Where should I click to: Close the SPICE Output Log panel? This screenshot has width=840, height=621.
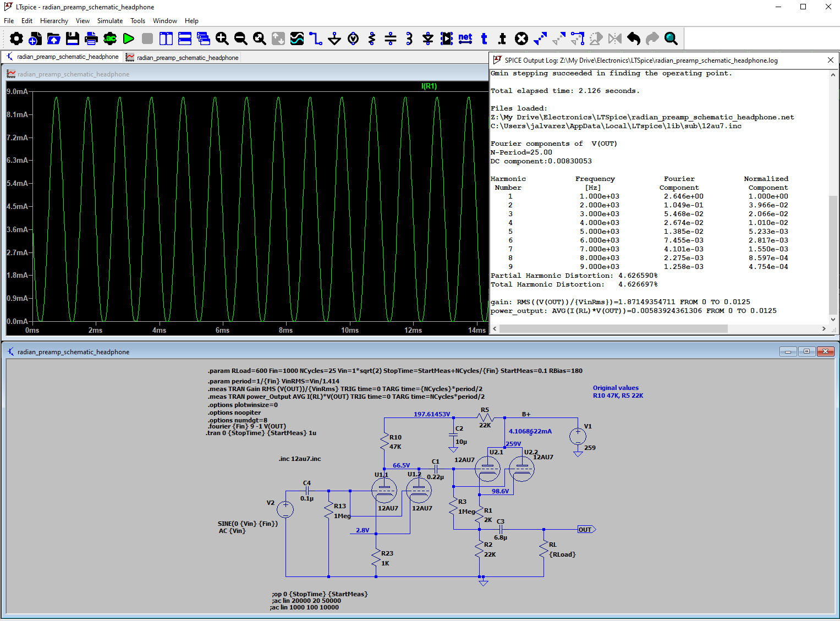coord(831,60)
